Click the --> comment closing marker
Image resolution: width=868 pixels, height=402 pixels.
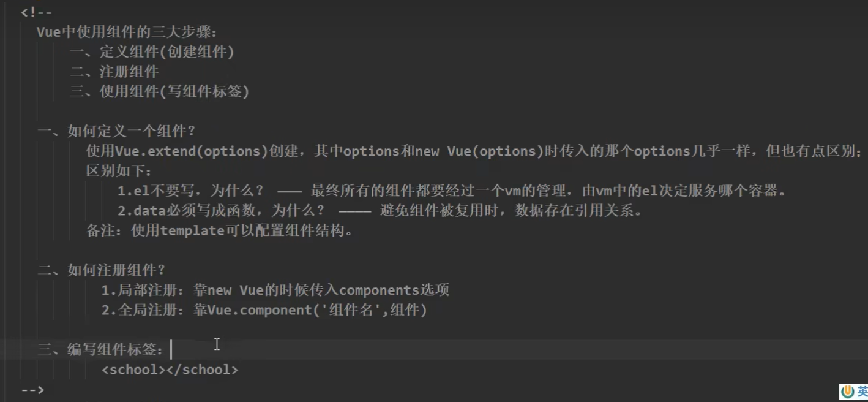[32, 389]
